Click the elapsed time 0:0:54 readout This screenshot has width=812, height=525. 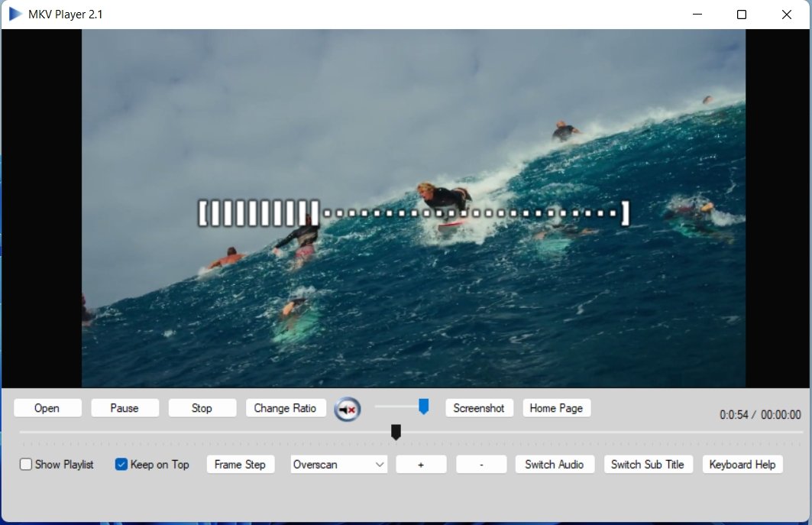734,415
